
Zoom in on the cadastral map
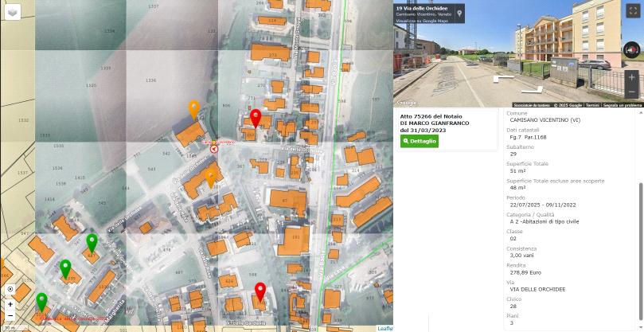[10, 304]
